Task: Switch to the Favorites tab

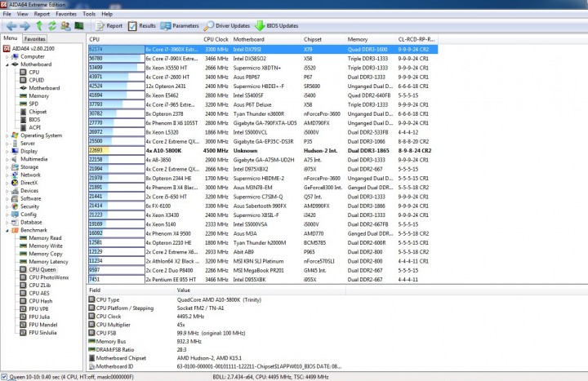Action: [x=35, y=38]
